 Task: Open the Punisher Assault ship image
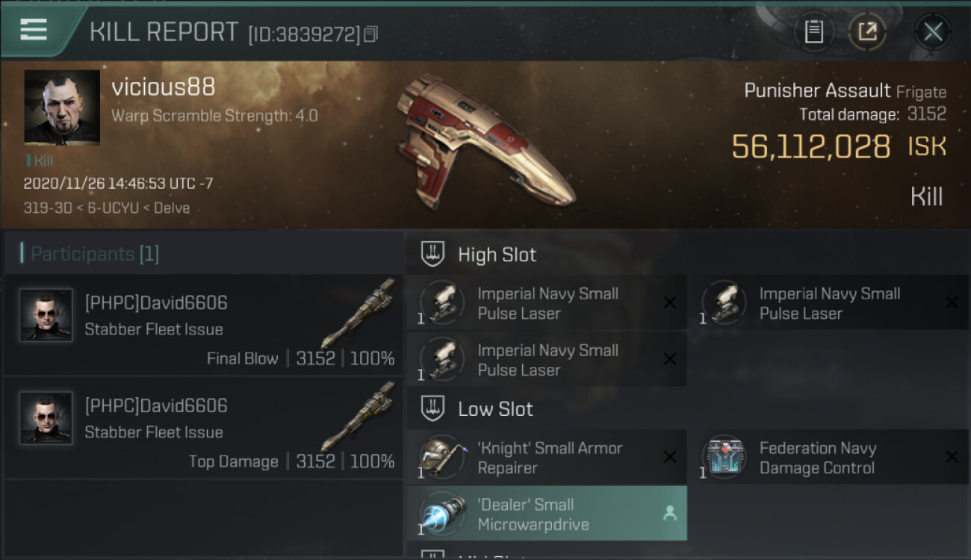tap(485, 140)
